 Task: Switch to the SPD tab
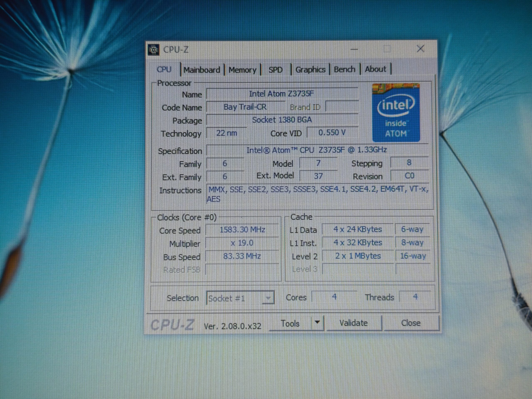[x=275, y=70]
